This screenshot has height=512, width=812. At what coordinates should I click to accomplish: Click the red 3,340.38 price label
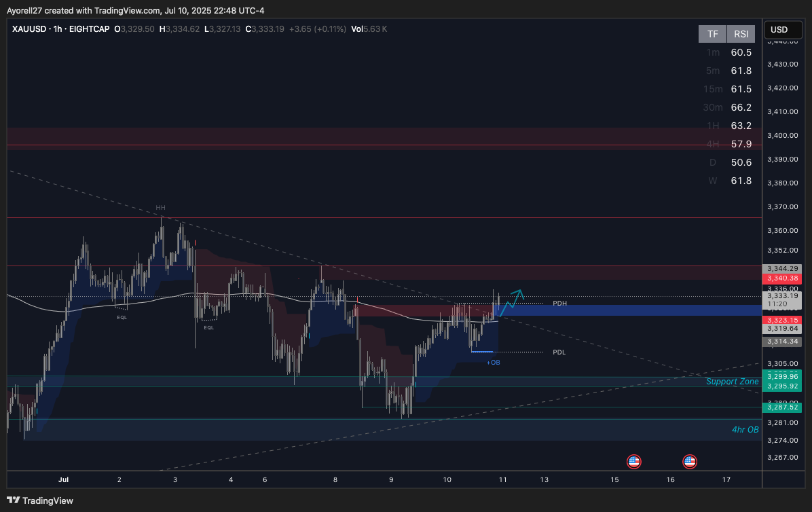783,278
